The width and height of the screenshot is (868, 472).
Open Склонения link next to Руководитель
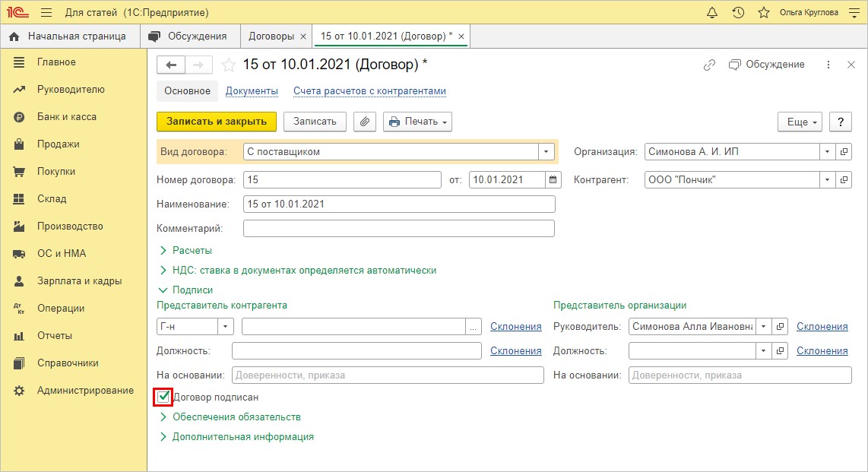(822, 327)
